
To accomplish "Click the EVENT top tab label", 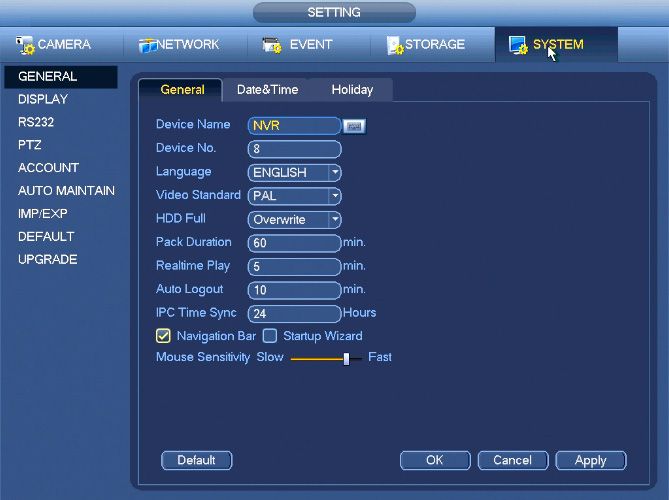I will click(311, 44).
